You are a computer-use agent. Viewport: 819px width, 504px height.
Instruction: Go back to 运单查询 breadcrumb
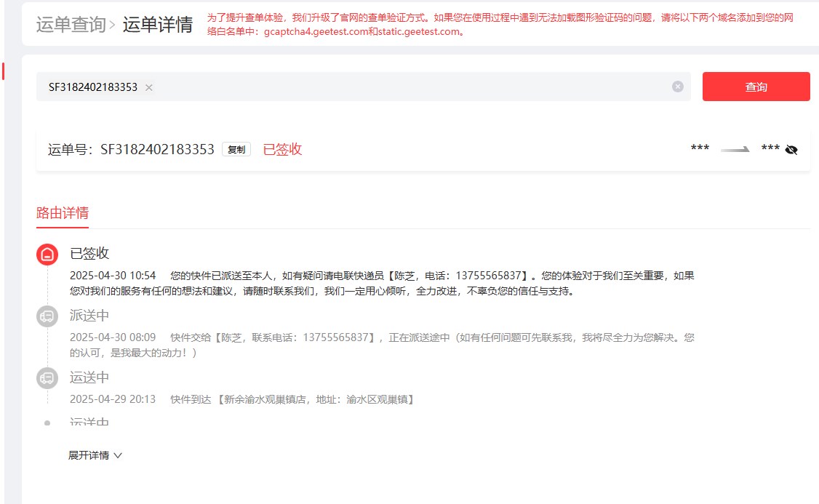point(71,25)
